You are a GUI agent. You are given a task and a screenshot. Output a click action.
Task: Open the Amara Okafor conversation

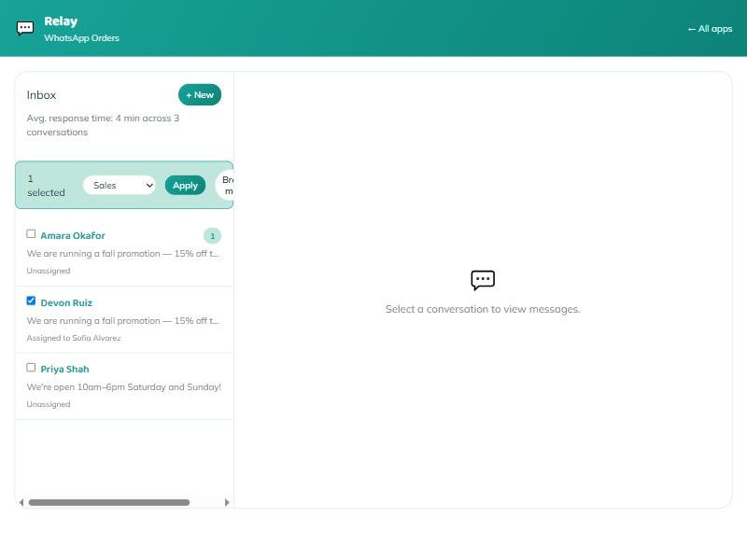click(x=124, y=252)
